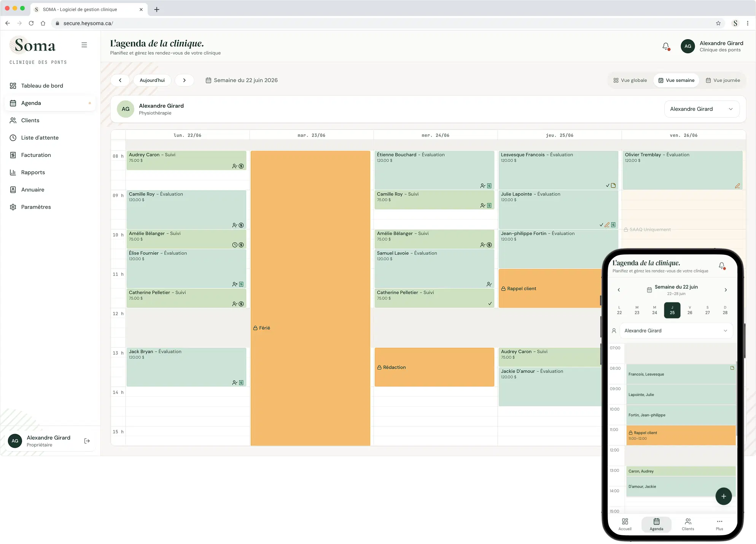Open Audrey Caron Suivi appointment on Monday
Viewport: 756px width, 544px height.
(x=186, y=160)
